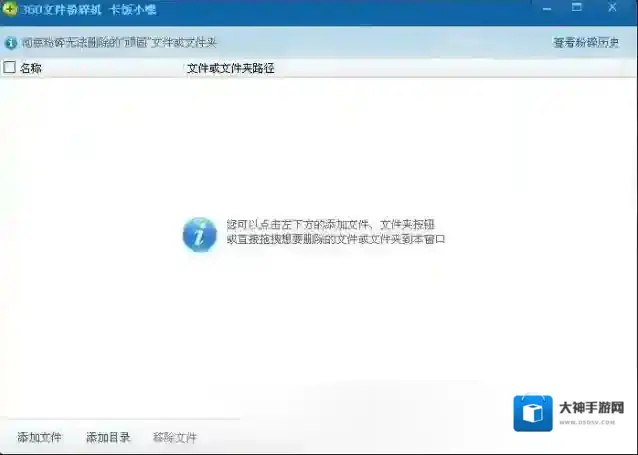This screenshot has width=638, height=455.
Task: Click the 360 file shredder logo icon
Action: (9, 9)
